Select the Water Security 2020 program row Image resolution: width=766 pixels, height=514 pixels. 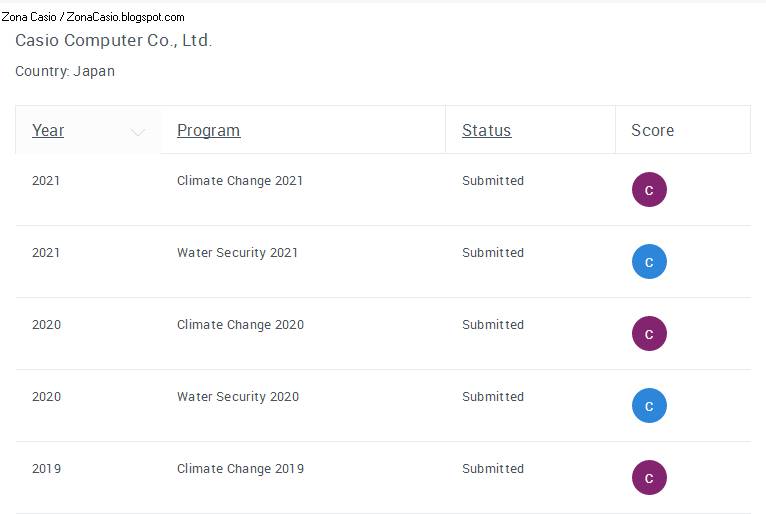tap(237, 397)
